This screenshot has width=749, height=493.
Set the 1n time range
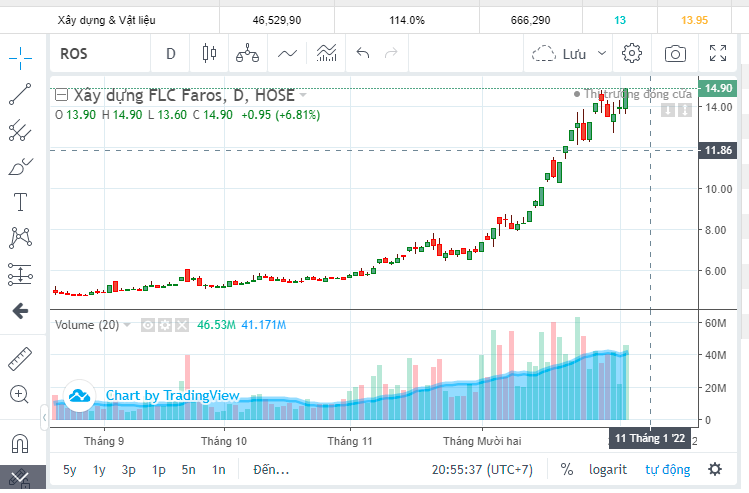click(219, 470)
